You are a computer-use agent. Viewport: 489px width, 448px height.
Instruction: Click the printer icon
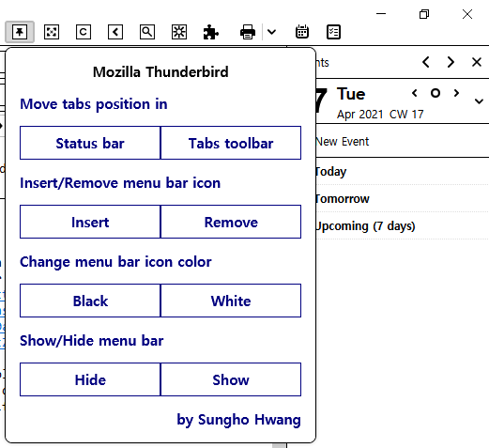point(248,32)
